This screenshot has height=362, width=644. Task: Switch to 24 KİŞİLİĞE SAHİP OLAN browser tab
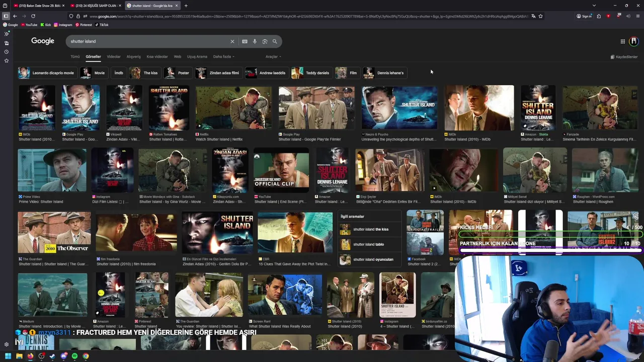95,6
